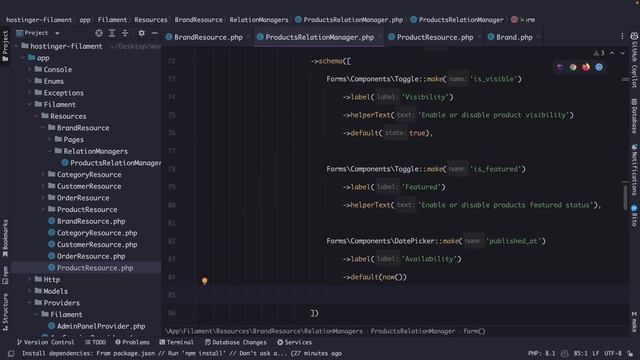Click install dependencies status bar message
This screenshot has width=640, height=360.
(x=182, y=353)
